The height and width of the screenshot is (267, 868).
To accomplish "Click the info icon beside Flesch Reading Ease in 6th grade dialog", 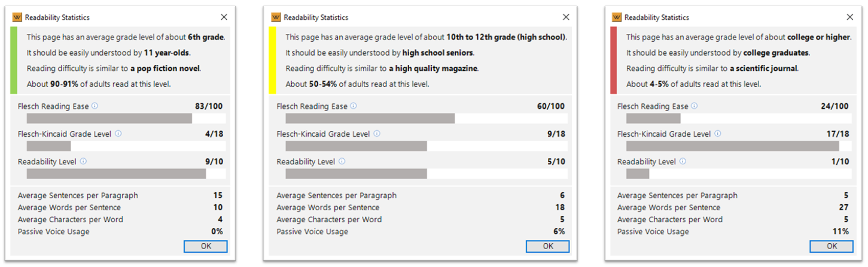I will pos(95,106).
